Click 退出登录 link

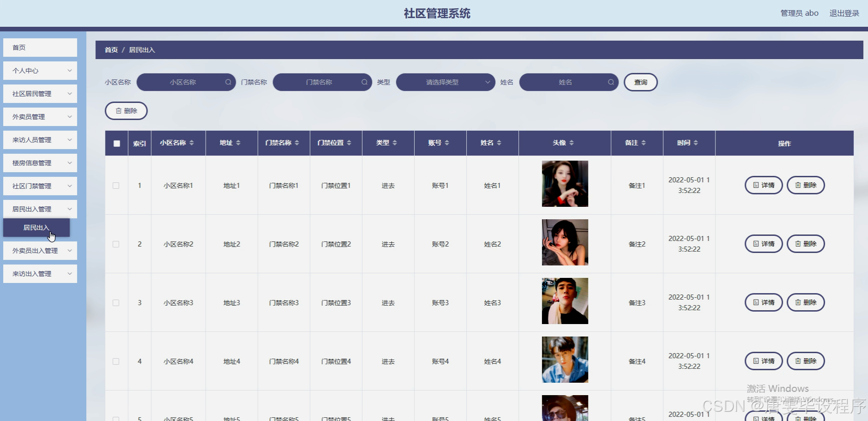pos(844,13)
